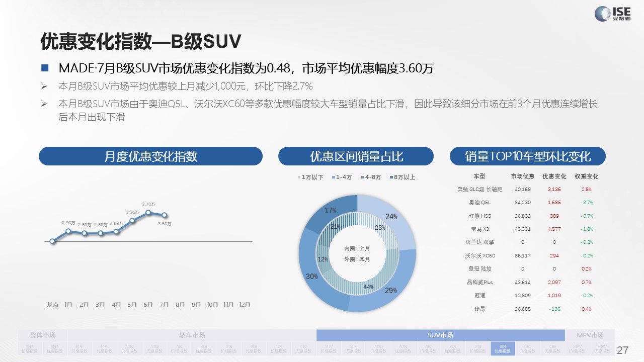This screenshot has height=362, width=644.
Task: Select the 4-8万 legend swatch
Action: tap(362, 177)
